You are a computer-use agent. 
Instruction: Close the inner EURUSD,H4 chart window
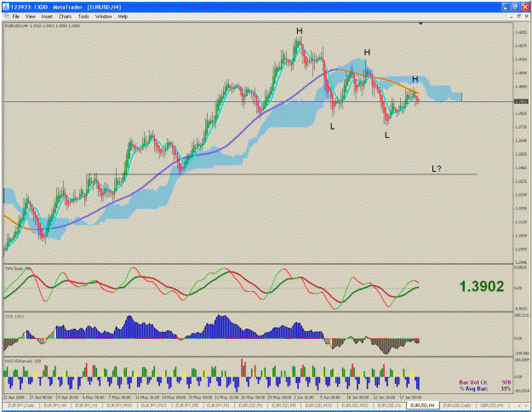click(x=525, y=16)
